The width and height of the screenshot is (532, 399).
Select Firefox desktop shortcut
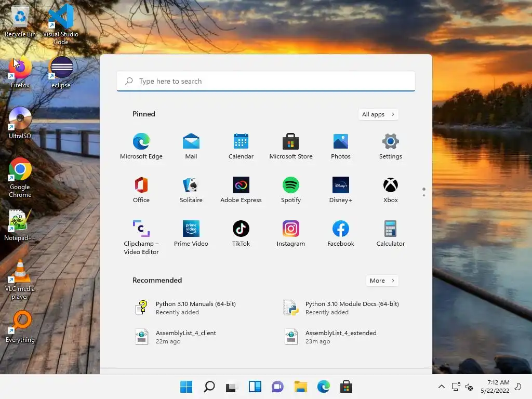20,73
